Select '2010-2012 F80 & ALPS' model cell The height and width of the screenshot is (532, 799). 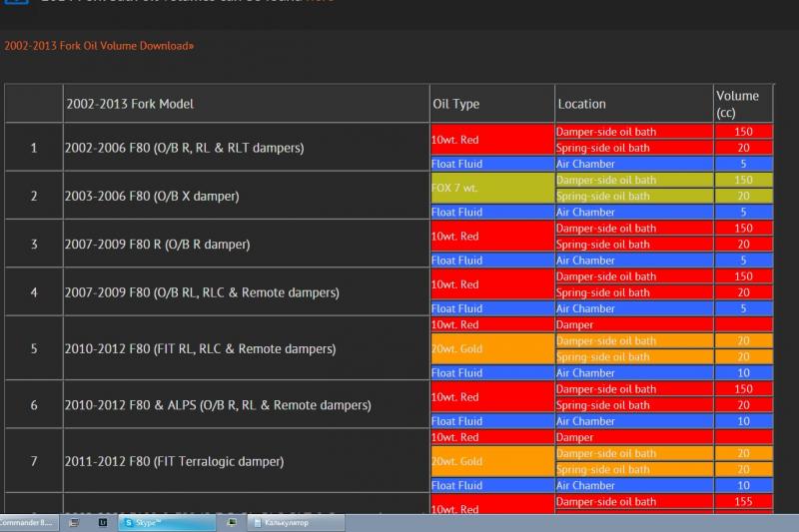(246, 405)
